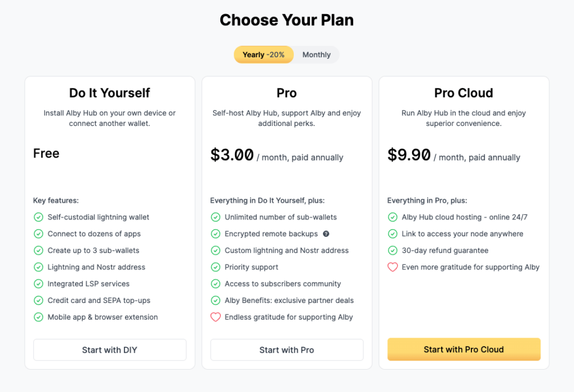This screenshot has width=574, height=392.
Task: Click checkmark icon for Unlimited number of sub-wallets
Action: click(216, 217)
